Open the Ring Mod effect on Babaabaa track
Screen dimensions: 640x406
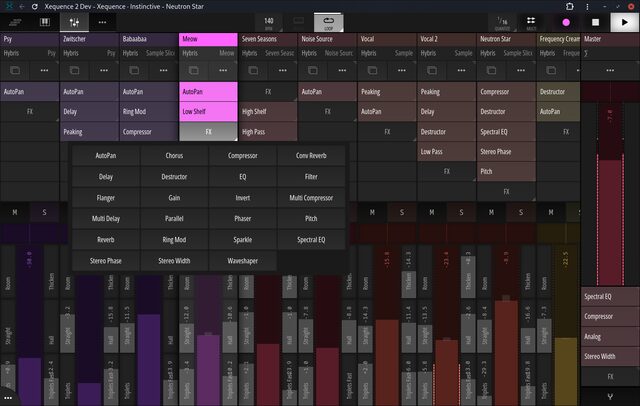tap(149, 111)
